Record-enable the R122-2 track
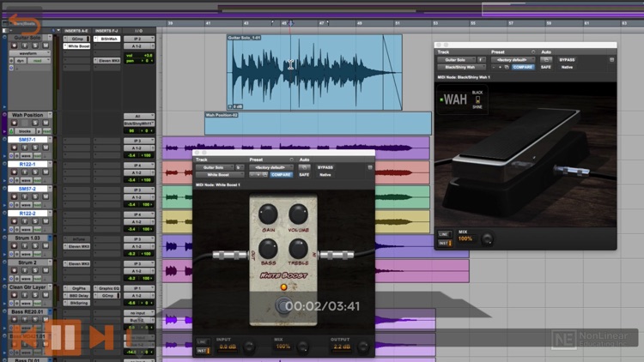 point(15,221)
